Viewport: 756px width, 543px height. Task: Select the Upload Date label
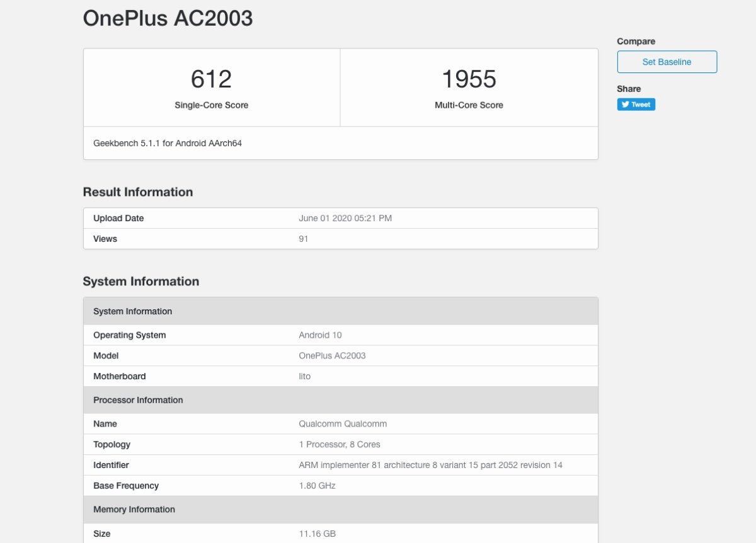[x=118, y=218]
